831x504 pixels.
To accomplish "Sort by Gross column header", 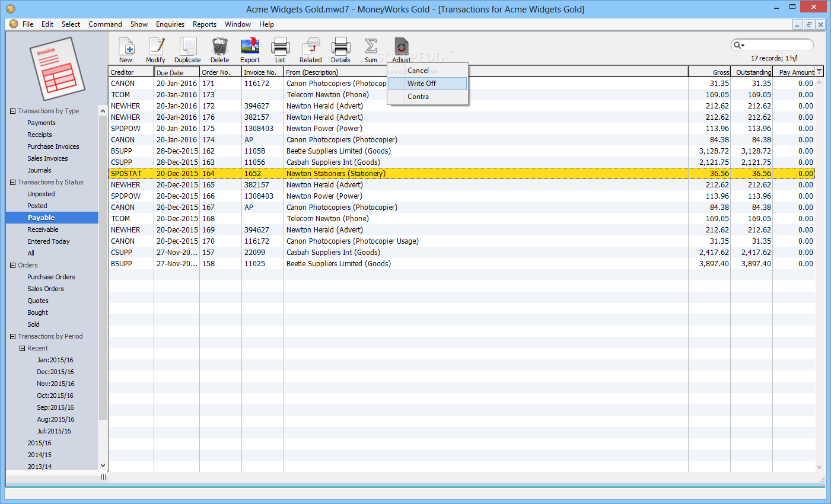I will (709, 72).
